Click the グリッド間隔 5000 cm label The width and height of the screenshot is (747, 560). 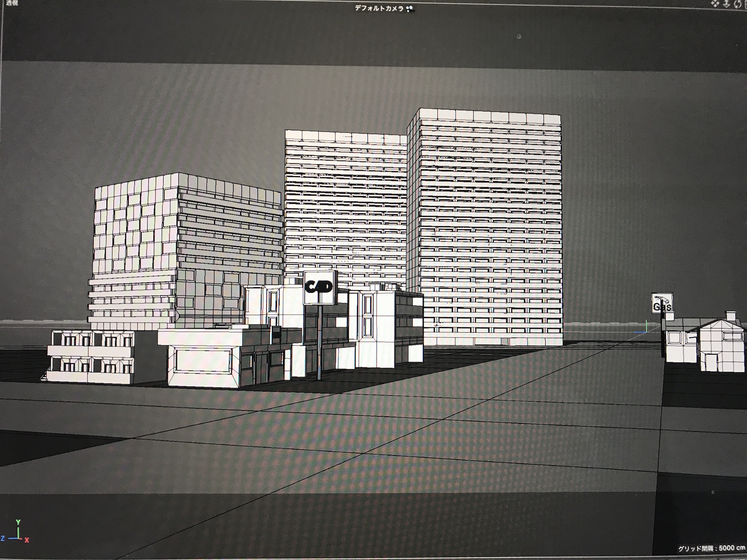pyautogui.click(x=711, y=548)
